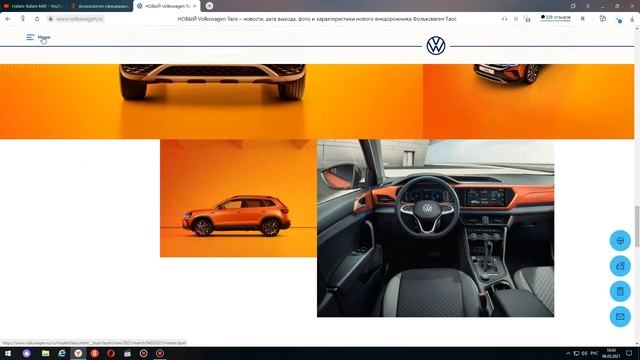Open the Taos top-view image on the right

point(529,101)
